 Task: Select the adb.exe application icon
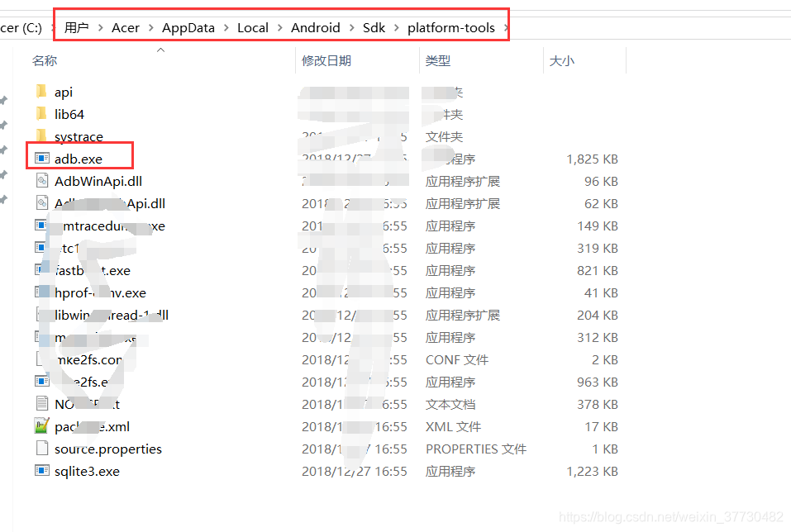pyautogui.click(x=42, y=159)
